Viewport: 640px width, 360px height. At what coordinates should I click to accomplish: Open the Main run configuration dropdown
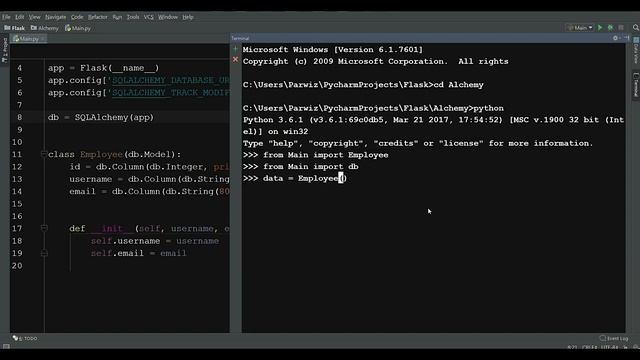click(x=580, y=28)
